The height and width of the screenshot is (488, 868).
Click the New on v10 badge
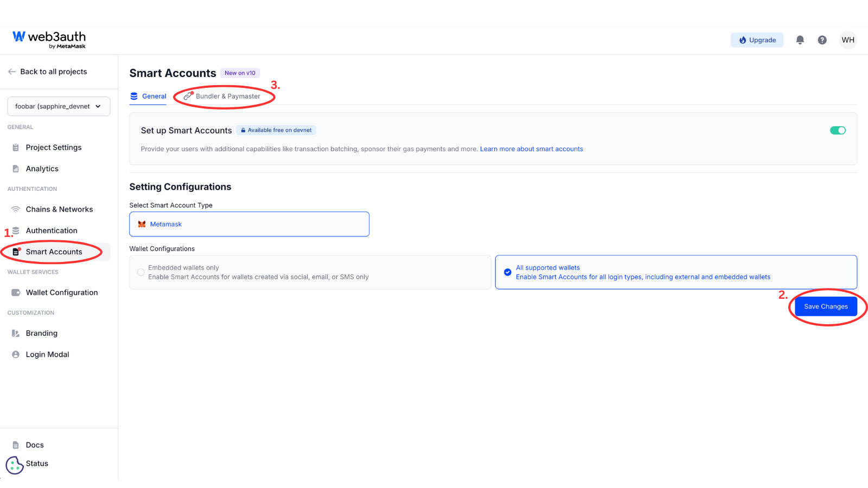tap(240, 73)
